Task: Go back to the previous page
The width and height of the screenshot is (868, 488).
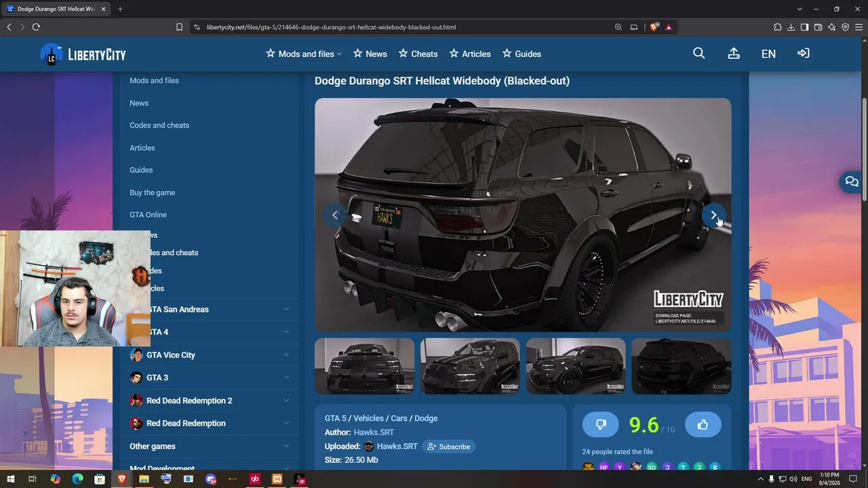Action: [x=9, y=27]
